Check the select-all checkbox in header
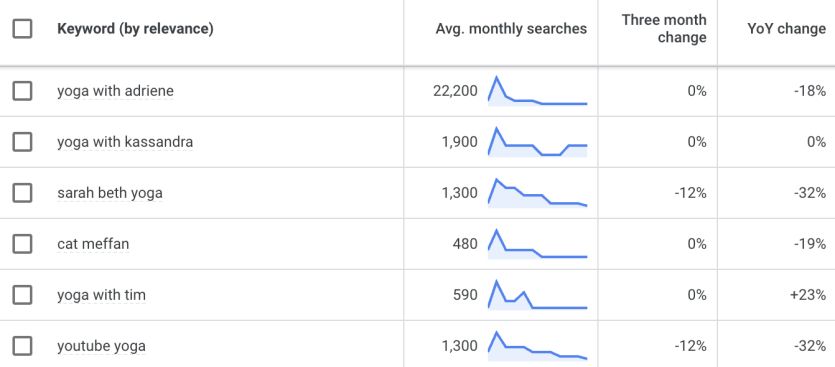This screenshot has height=367, width=835. [22, 29]
